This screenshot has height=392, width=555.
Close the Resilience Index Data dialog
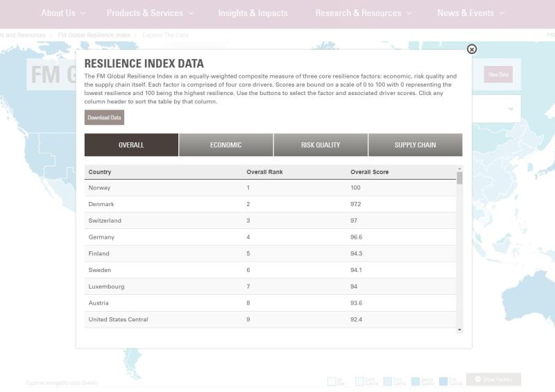(x=472, y=49)
